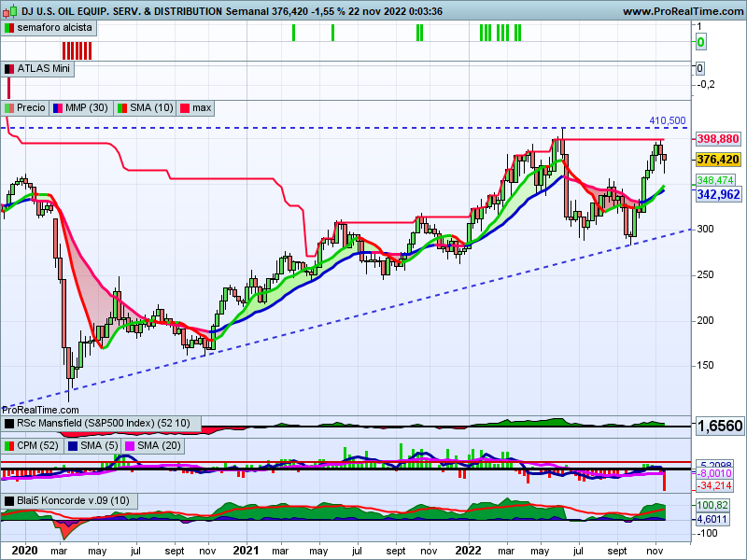Click the -100 Koncorde axis label

pyautogui.click(x=707, y=533)
